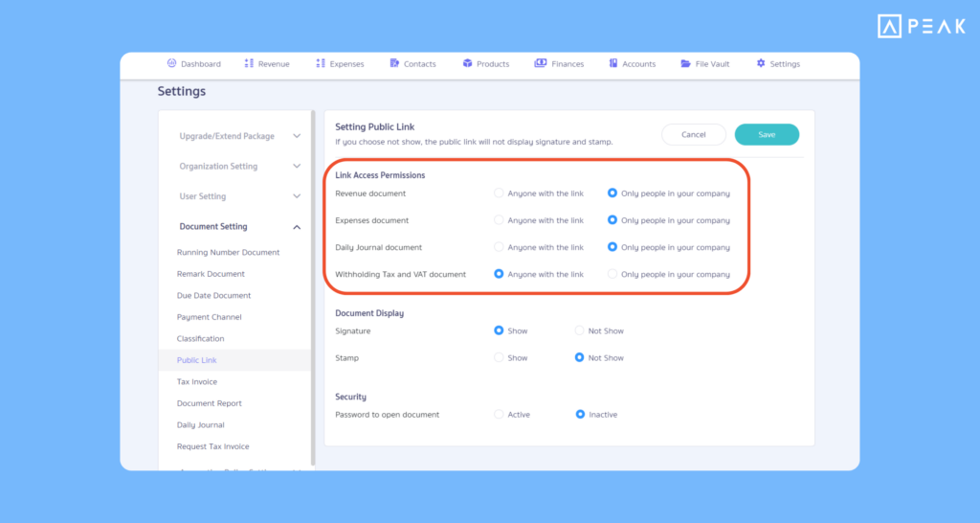Viewport: 980px width, 523px height.
Task: Click the Accounts ledger icon
Action: point(613,63)
